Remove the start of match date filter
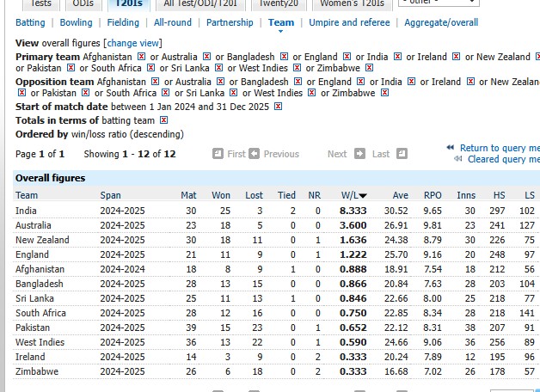540x392 pixels. tap(278, 107)
